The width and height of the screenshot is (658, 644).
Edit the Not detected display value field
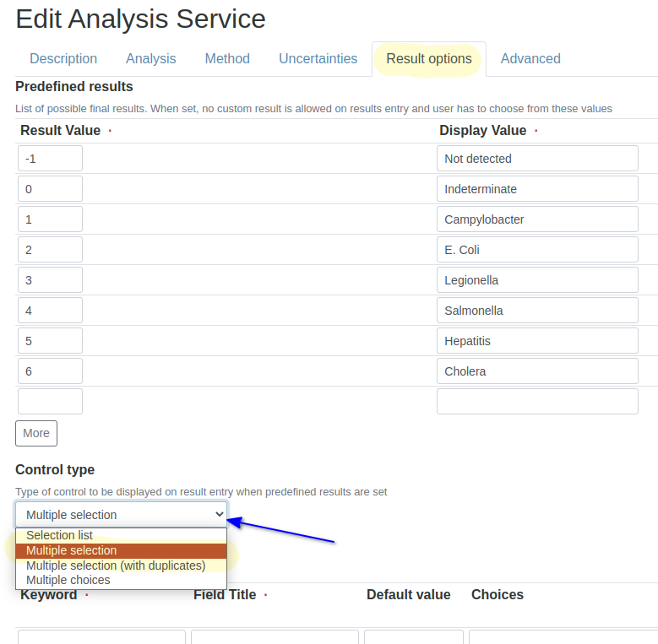[x=536, y=159]
